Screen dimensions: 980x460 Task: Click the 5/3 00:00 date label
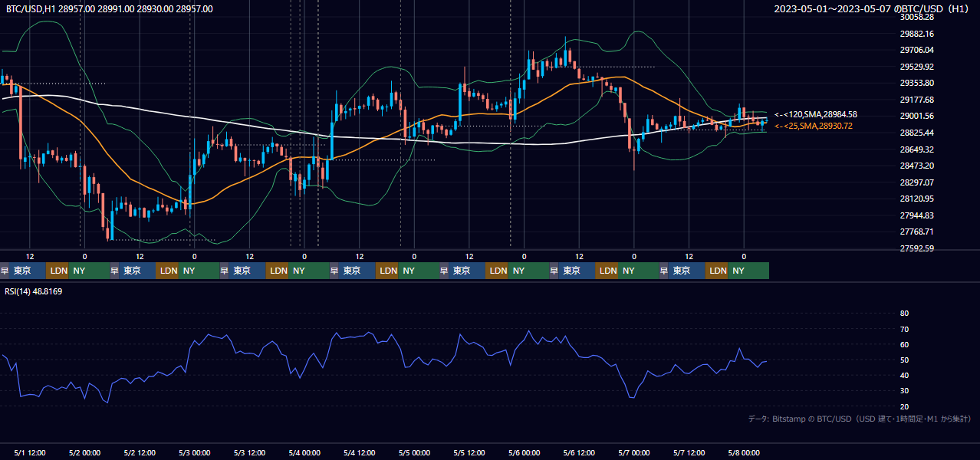195,453
